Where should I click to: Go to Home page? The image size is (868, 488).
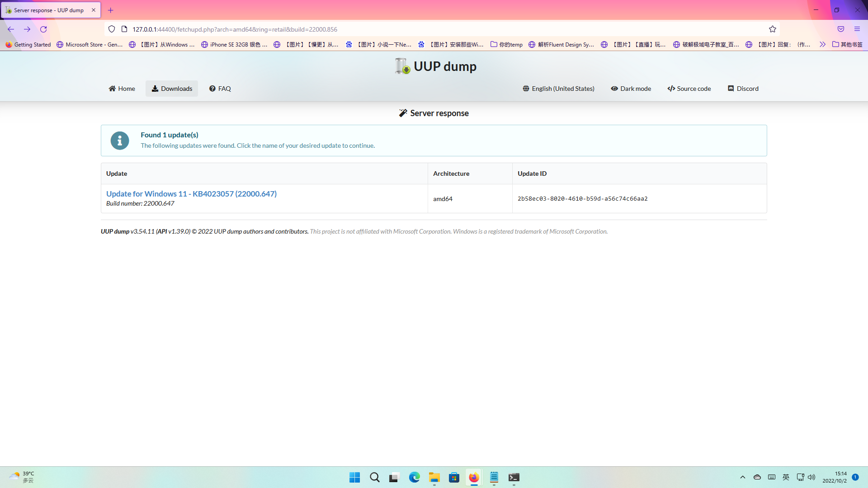coord(122,89)
